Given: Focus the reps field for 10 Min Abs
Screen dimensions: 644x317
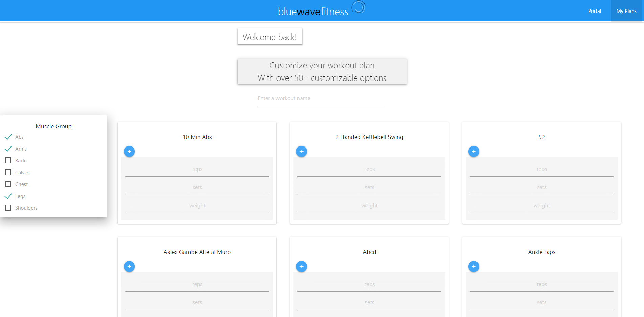Looking at the screenshot, I should tap(197, 169).
